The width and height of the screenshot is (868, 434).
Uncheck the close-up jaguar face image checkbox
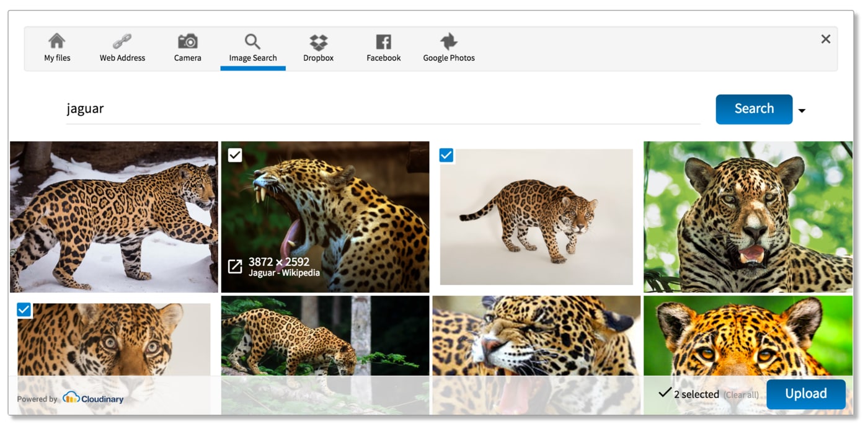[24, 309]
